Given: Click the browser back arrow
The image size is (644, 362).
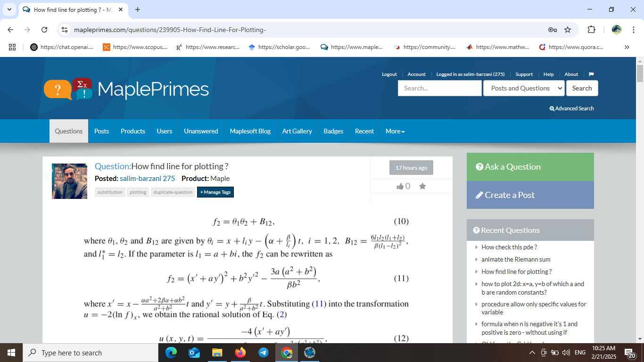Looking at the screenshot, I should click(x=10, y=30).
